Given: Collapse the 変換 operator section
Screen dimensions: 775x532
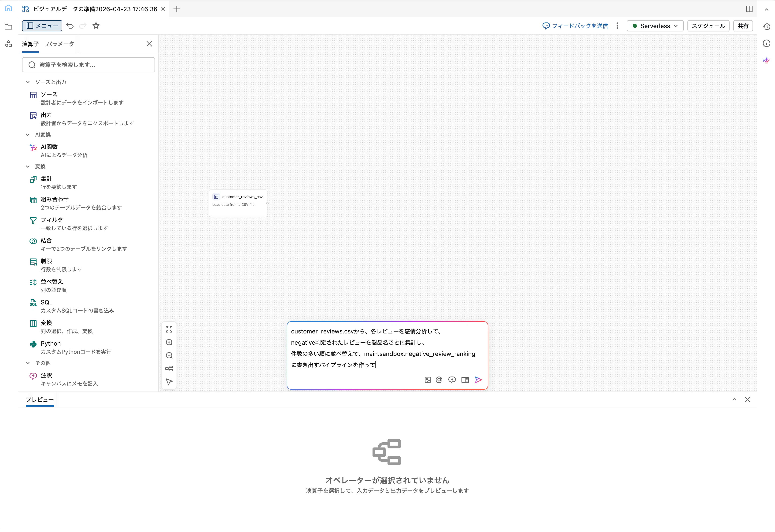Looking at the screenshot, I should point(28,166).
